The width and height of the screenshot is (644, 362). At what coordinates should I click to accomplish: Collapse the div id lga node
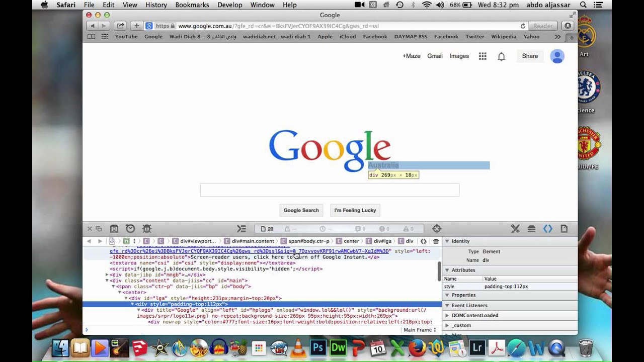click(126, 298)
